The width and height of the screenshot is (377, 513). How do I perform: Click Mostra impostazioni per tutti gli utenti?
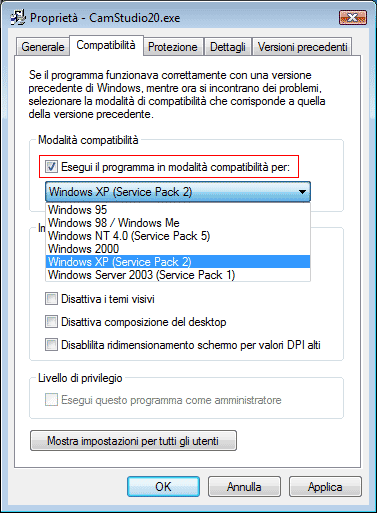tap(133, 441)
